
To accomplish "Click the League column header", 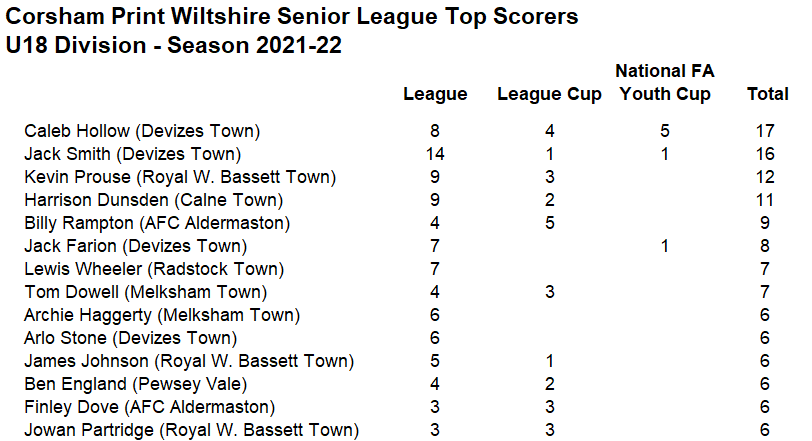I will (435, 94).
